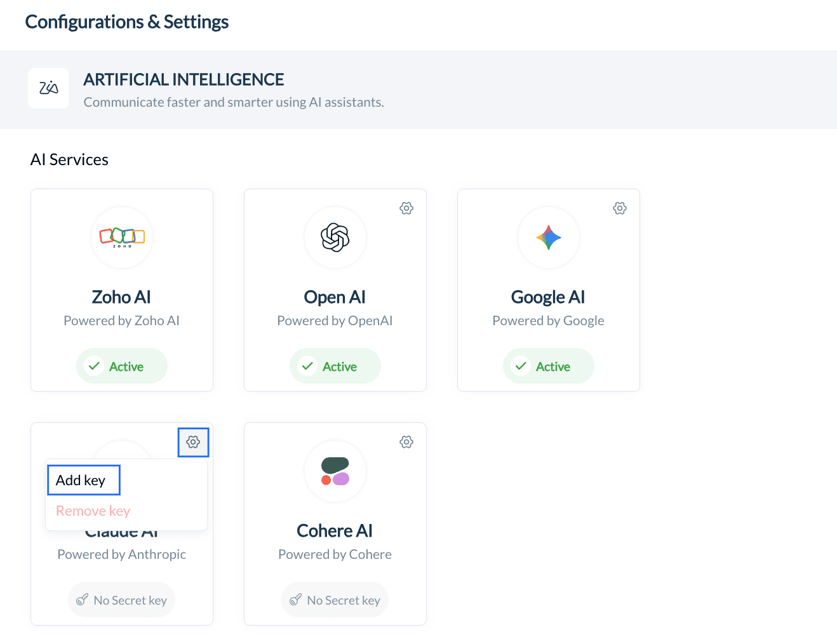This screenshot has width=837, height=644.
Task: Click the 'Powered by OpenAI' text
Action: 335,321
